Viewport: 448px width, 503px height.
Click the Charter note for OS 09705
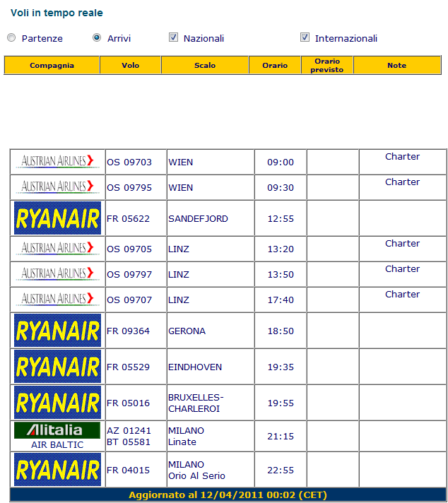tap(403, 243)
